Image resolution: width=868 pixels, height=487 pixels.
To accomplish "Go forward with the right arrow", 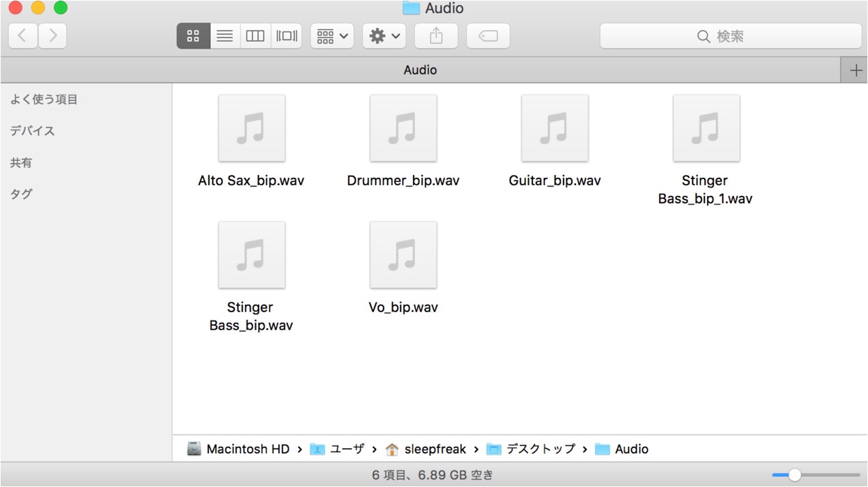I will tap(53, 36).
